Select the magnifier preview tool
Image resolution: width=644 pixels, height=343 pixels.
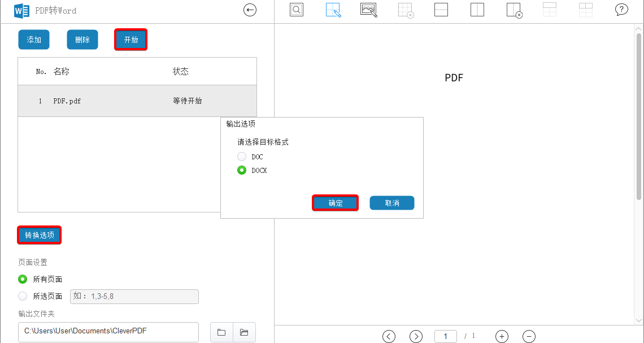(x=297, y=10)
